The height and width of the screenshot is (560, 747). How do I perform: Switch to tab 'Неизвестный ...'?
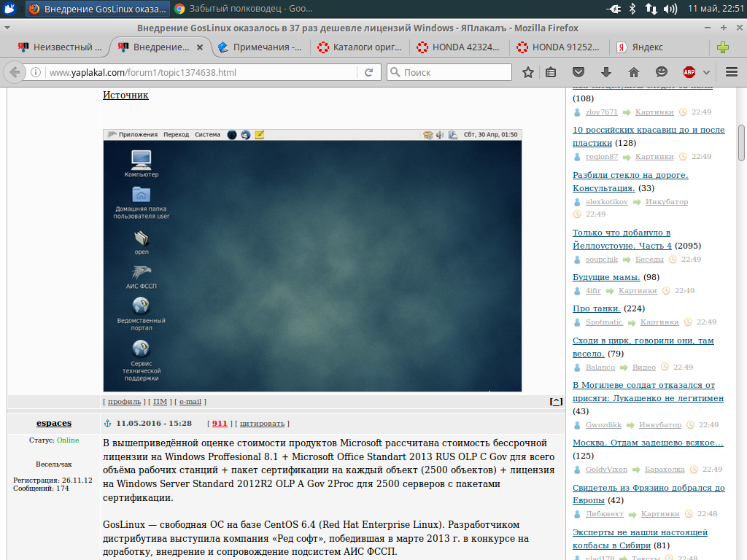click(60, 47)
